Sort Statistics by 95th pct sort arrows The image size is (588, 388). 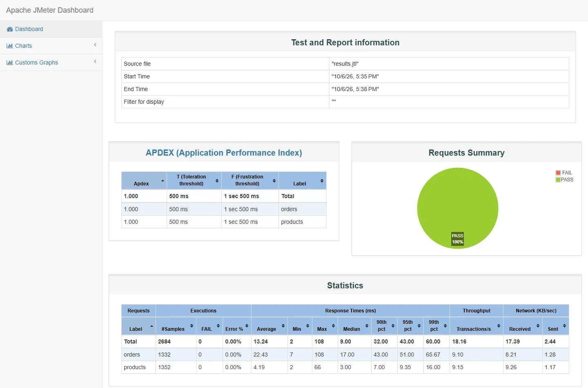tap(419, 326)
